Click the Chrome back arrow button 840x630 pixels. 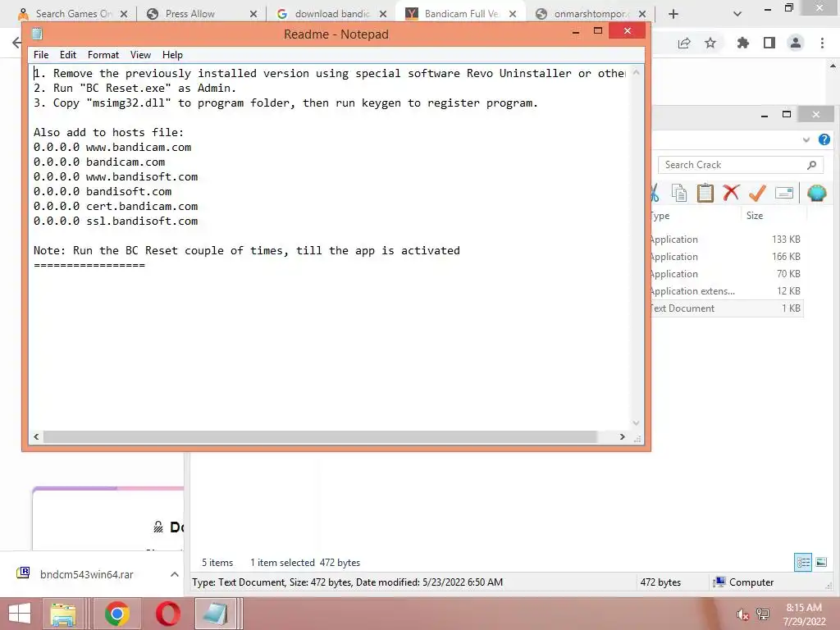click(x=16, y=43)
